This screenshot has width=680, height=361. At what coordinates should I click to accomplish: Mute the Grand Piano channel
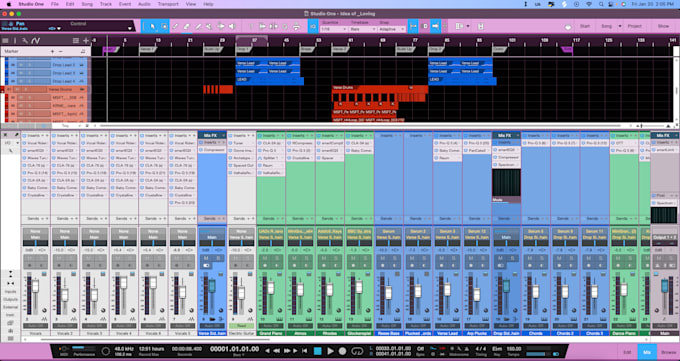coord(265,258)
